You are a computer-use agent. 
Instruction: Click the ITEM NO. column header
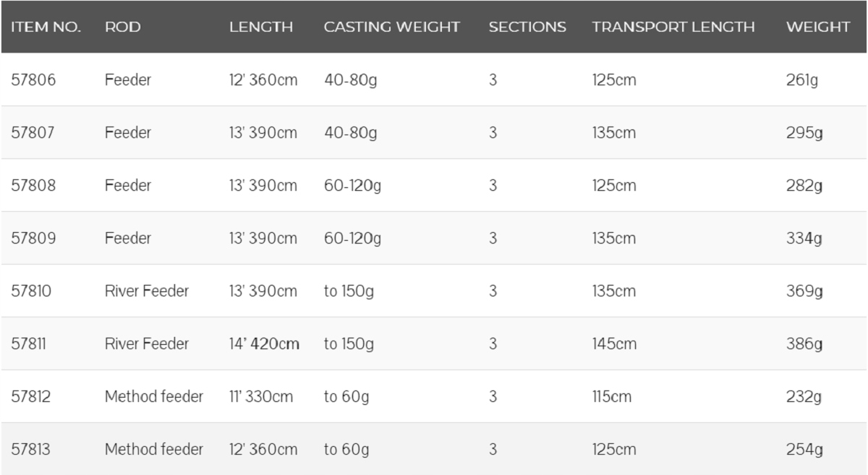click(46, 27)
